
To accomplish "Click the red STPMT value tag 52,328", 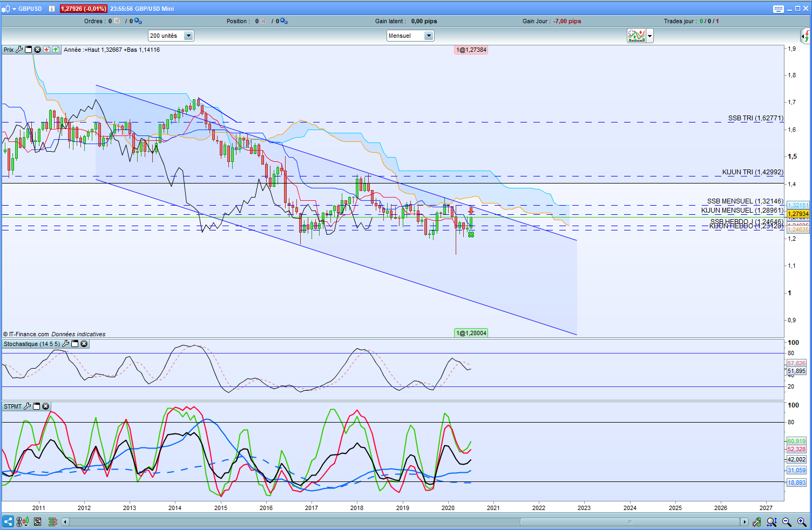I will point(796,449).
